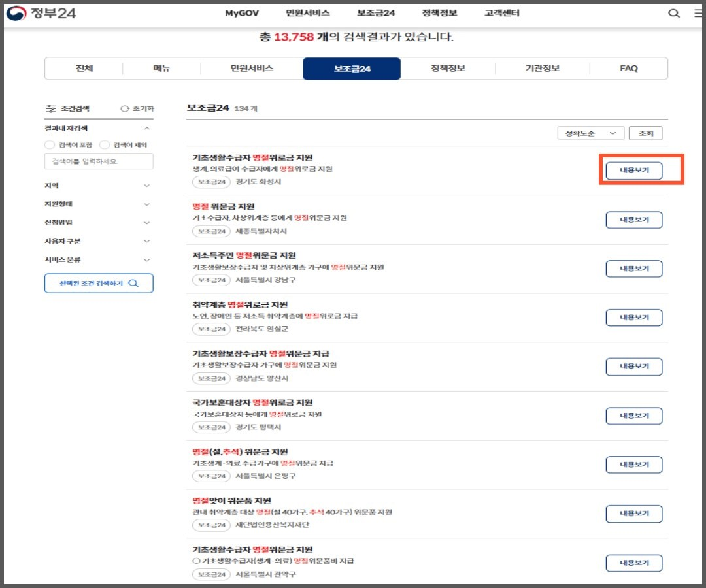This screenshot has height=588, width=706.
Task: Click 내용보기 for 서울특별시 강남구 result
Action: pos(634,269)
